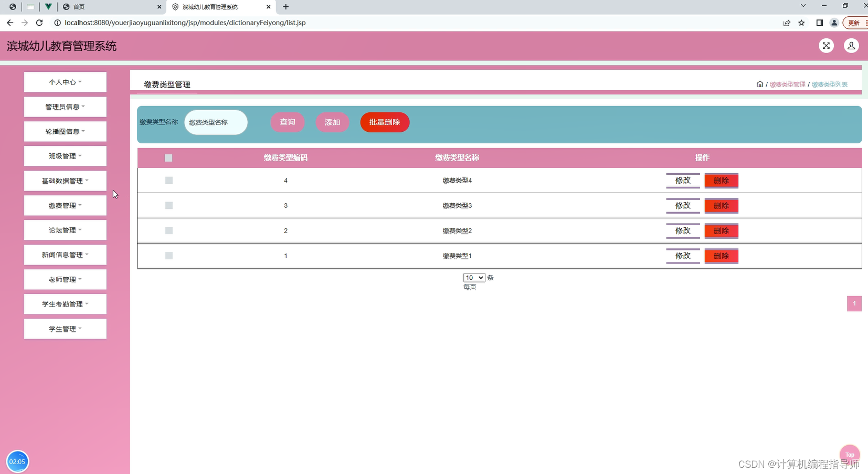Expand the 论坛管理 sidebar menu
This screenshot has height=474, width=868.
click(65, 230)
